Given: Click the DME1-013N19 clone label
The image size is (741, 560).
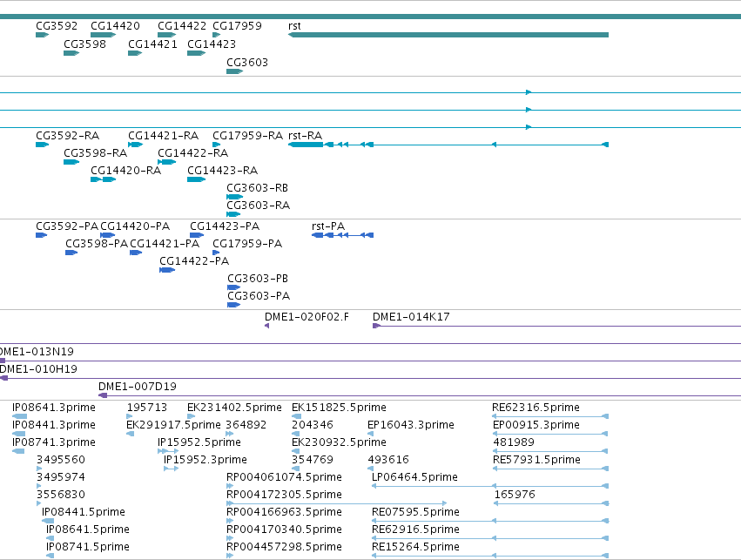Looking at the screenshot, I should coord(37,352).
